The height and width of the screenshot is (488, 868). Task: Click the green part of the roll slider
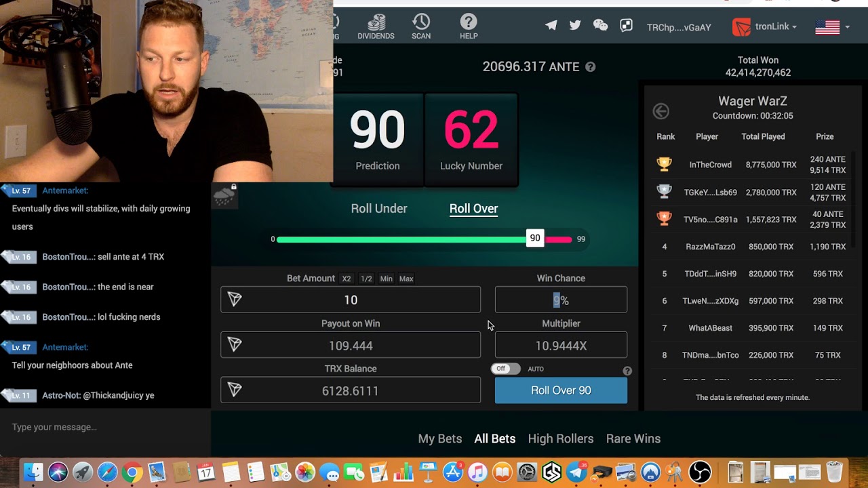click(x=401, y=239)
